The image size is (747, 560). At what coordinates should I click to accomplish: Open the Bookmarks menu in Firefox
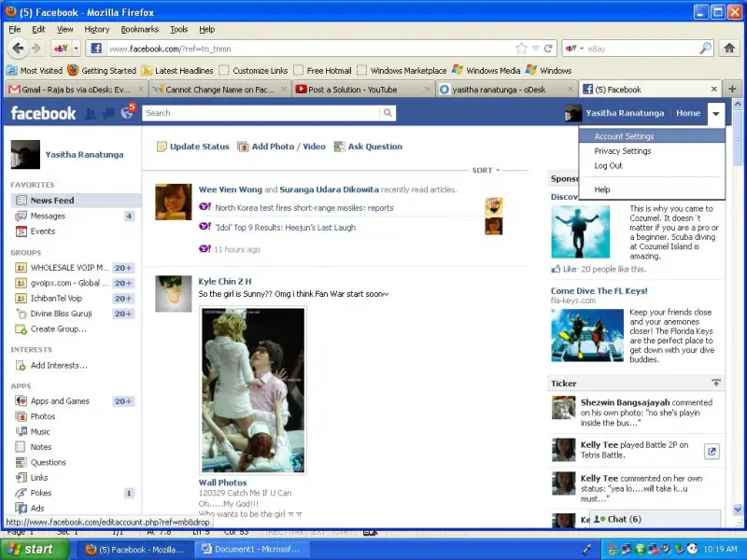click(x=139, y=30)
